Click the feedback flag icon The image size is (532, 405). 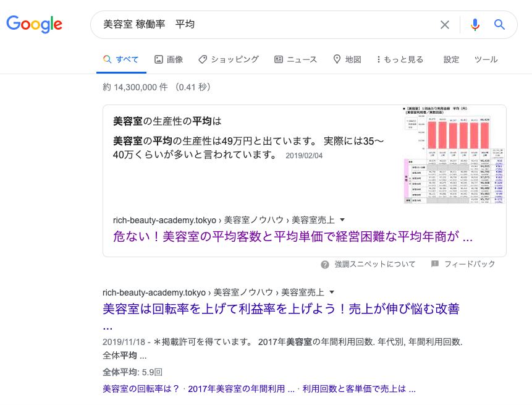click(435, 265)
